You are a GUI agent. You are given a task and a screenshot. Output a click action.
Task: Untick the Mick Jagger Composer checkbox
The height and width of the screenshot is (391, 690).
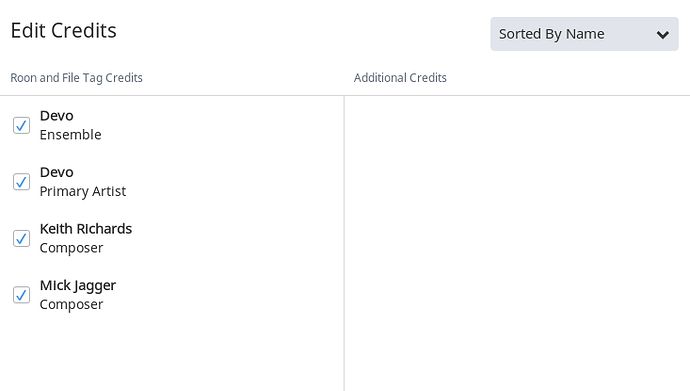21,295
